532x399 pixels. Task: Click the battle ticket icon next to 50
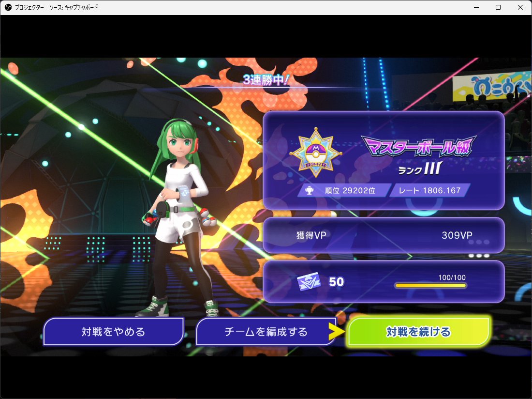(309, 281)
